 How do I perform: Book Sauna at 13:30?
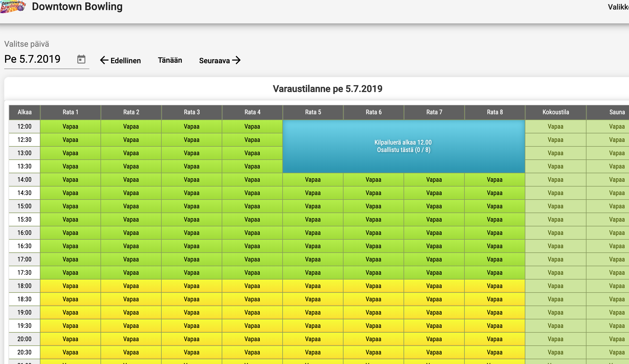tap(608, 166)
